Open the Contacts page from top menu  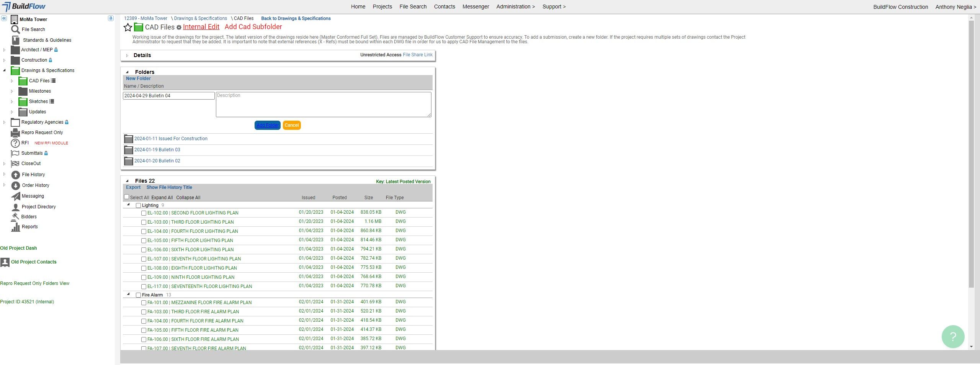pyautogui.click(x=444, y=6)
